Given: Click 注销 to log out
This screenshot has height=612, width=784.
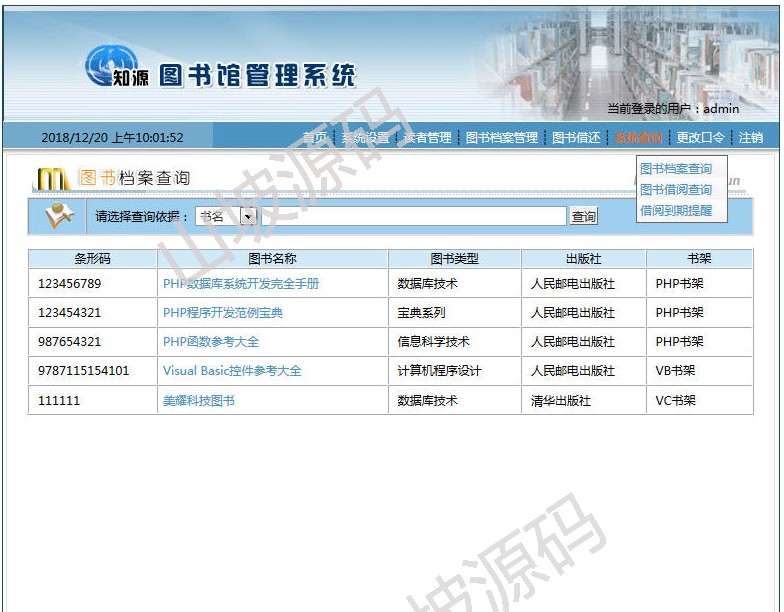Looking at the screenshot, I should coord(751,138).
